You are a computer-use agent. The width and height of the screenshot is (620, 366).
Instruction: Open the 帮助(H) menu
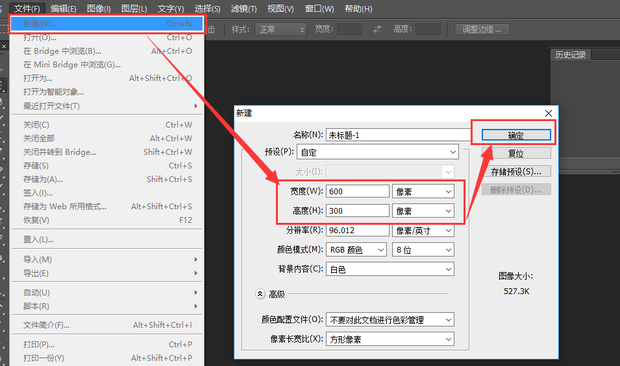pos(358,8)
